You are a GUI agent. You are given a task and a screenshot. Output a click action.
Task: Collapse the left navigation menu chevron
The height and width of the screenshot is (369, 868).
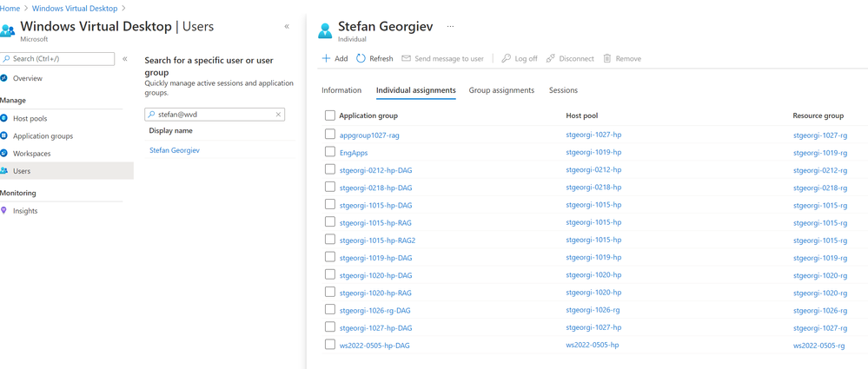(x=125, y=59)
